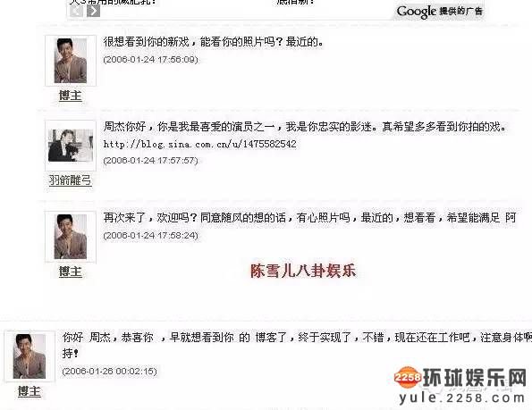Open the Google ads provider label

tap(439, 12)
